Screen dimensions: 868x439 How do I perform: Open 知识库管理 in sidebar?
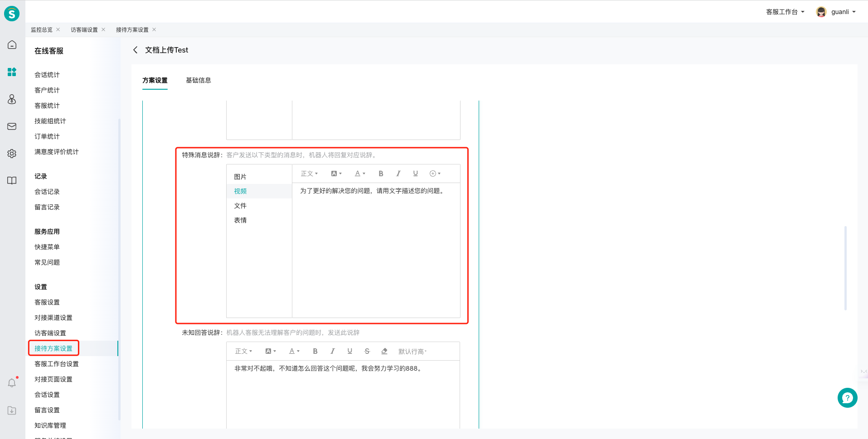(x=50, y=425)
